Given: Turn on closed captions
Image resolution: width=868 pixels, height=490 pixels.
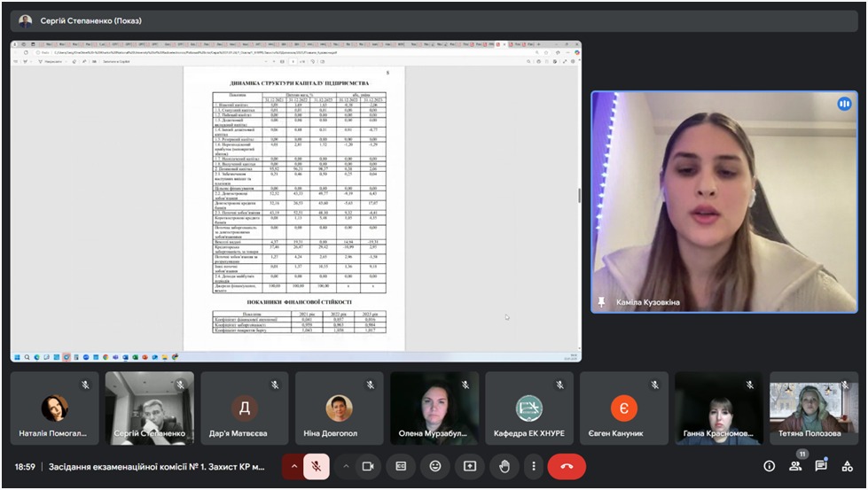Looking at the screenshot, I should [x=401, y=466].
